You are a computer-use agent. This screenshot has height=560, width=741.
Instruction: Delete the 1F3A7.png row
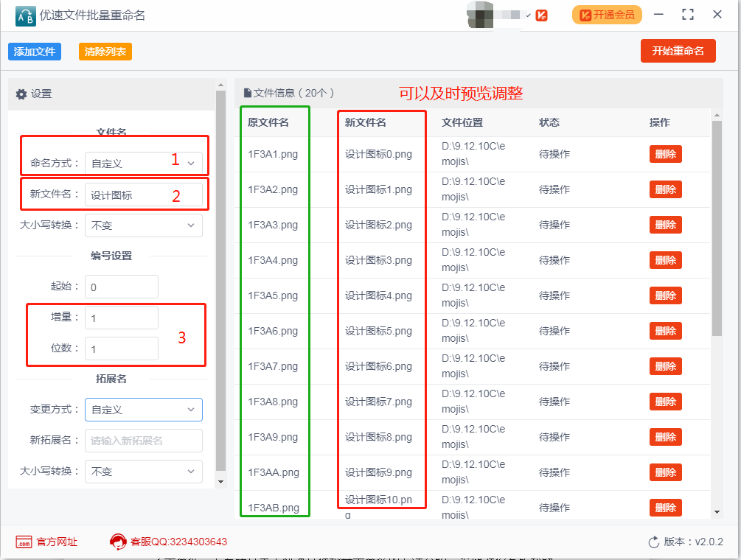665,366
